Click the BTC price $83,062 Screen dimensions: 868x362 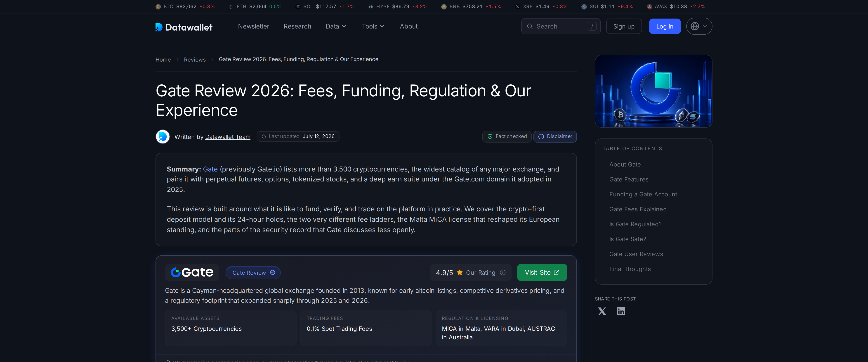click(x=186, y=7)
